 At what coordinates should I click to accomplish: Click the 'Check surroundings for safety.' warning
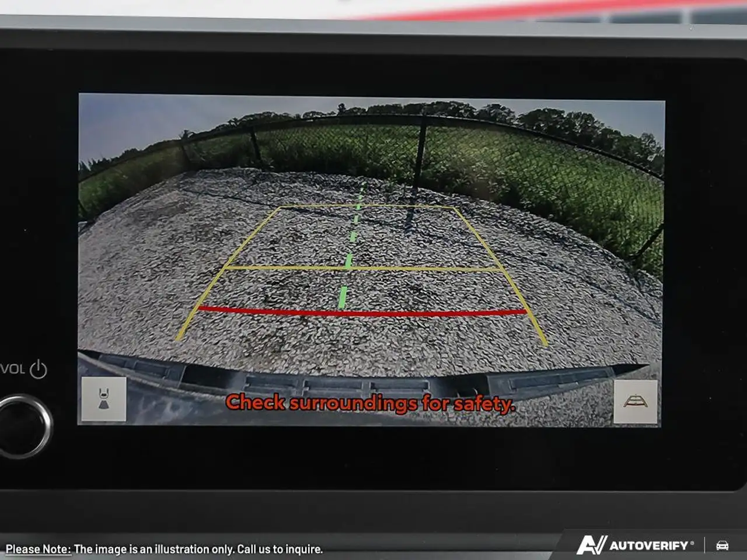370,403
